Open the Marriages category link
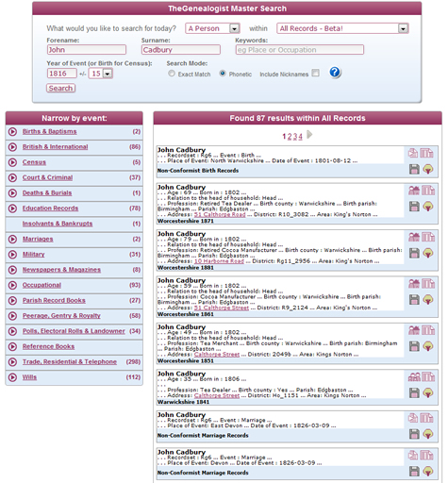 [38, 239]
